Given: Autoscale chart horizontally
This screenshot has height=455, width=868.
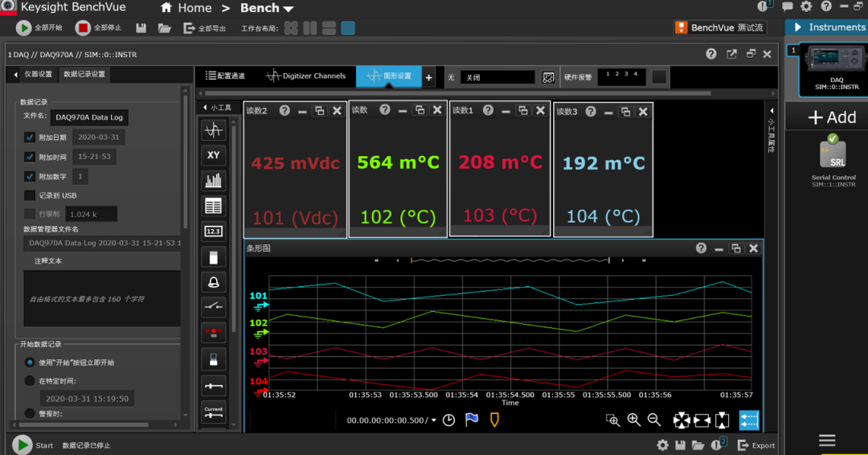Looking at the screenshot, I should pyautogui.click(x=702, y=420).
